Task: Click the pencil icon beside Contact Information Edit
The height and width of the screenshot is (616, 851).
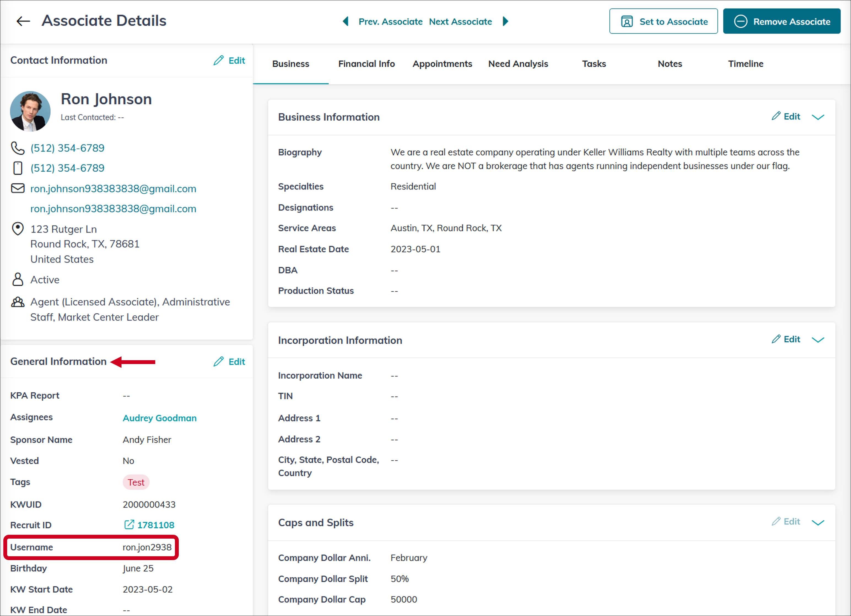Action: click(218, 60)
